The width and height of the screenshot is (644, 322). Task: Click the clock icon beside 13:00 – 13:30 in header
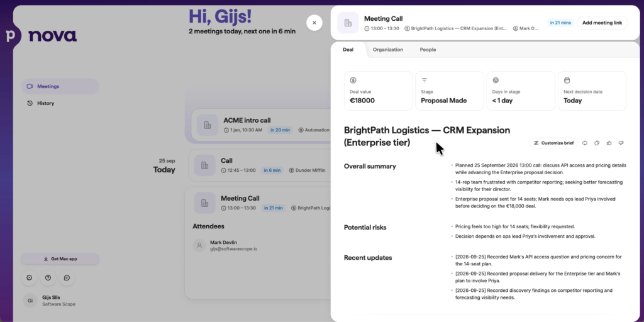[367, 29]
